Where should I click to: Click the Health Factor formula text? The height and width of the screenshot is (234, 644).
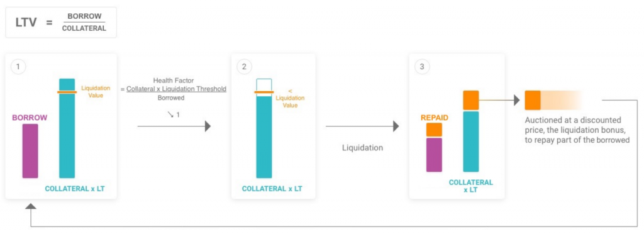(x=176, y=89)
